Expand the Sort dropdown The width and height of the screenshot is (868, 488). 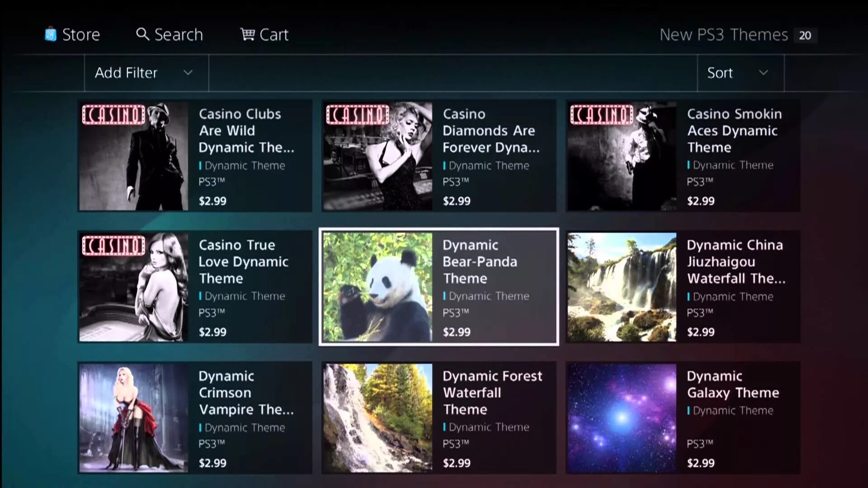(741, 73)
